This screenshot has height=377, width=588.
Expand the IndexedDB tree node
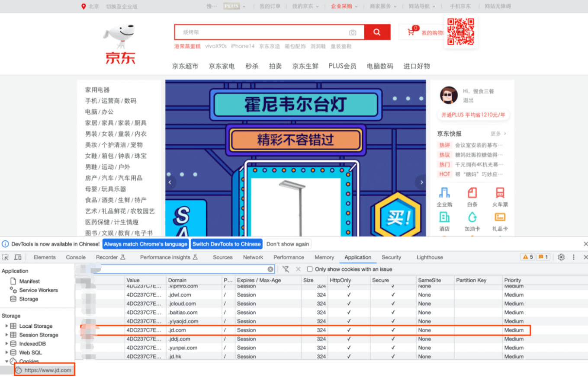6,344
